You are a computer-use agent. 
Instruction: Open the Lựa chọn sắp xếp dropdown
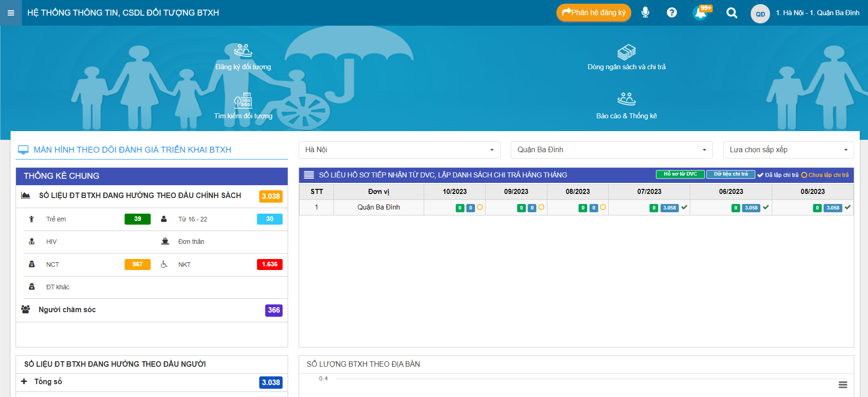(788, 150)
